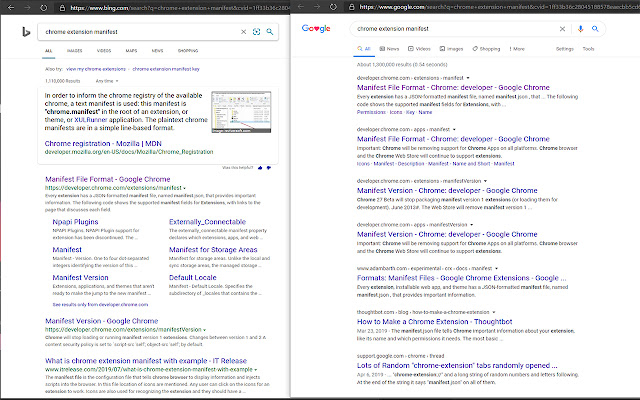Reload the Bing page
The width and height of the screenshot is (640, 400).
(43, 7)
